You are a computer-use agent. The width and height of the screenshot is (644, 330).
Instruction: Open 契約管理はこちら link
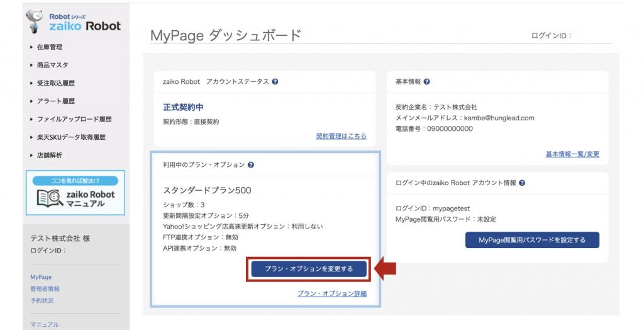tap(341, 136)
